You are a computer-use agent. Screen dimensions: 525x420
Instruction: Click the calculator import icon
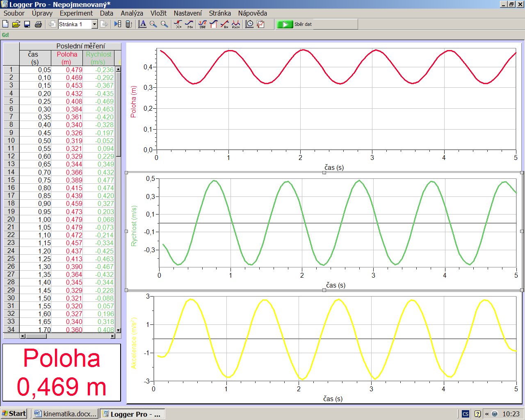(x=128, y=24)
